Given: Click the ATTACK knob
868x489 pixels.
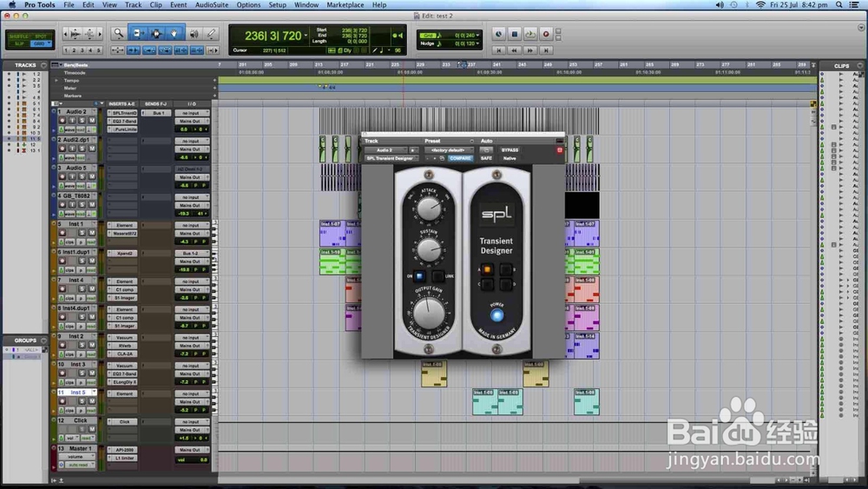Looking at the screenshot, I should click(x=429, y=209).
